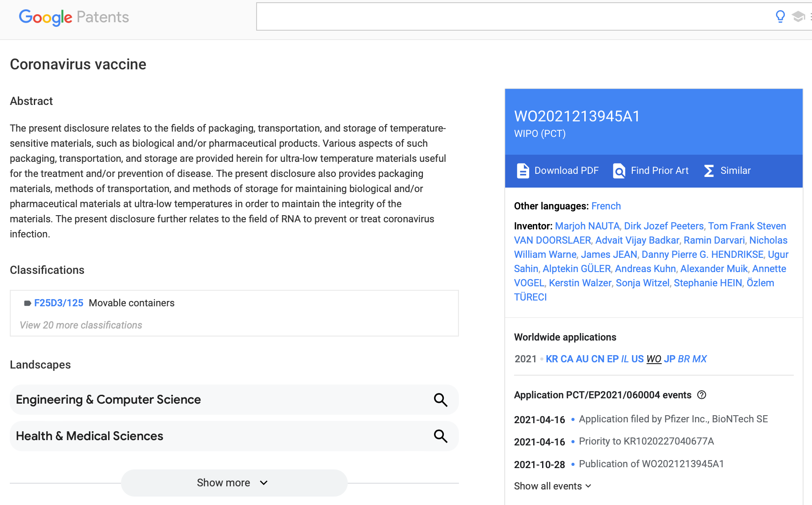Expand the Show more button
Image resolution: width=812 pixels, height=505 pixels.
pos(234,483)
